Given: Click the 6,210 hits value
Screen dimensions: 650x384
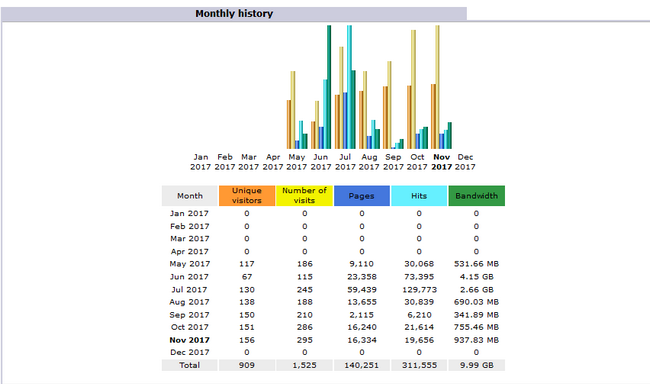Looking at the screenshot, I should (419, 315).
